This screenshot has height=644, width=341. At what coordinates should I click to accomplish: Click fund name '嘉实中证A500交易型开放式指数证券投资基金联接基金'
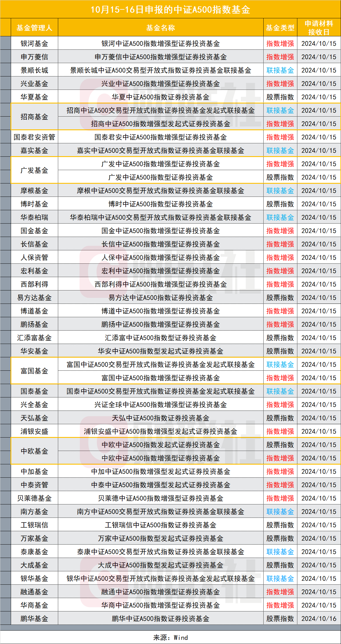coord(161,150)
